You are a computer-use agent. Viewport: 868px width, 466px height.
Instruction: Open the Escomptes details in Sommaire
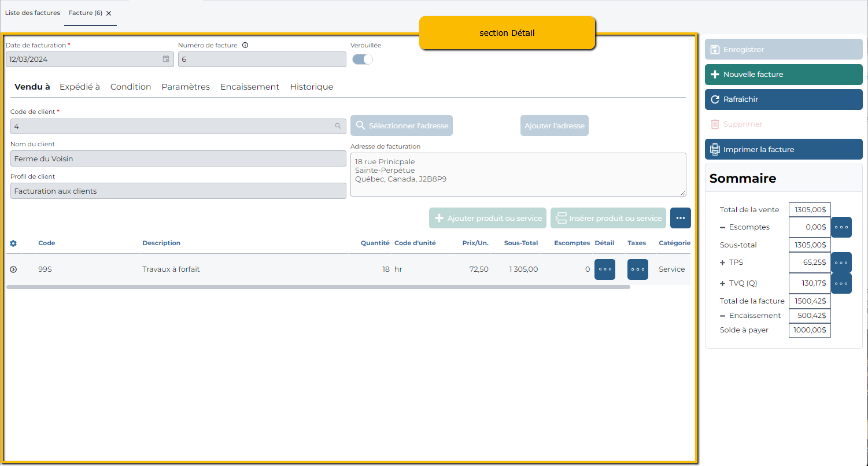[841, 227]
